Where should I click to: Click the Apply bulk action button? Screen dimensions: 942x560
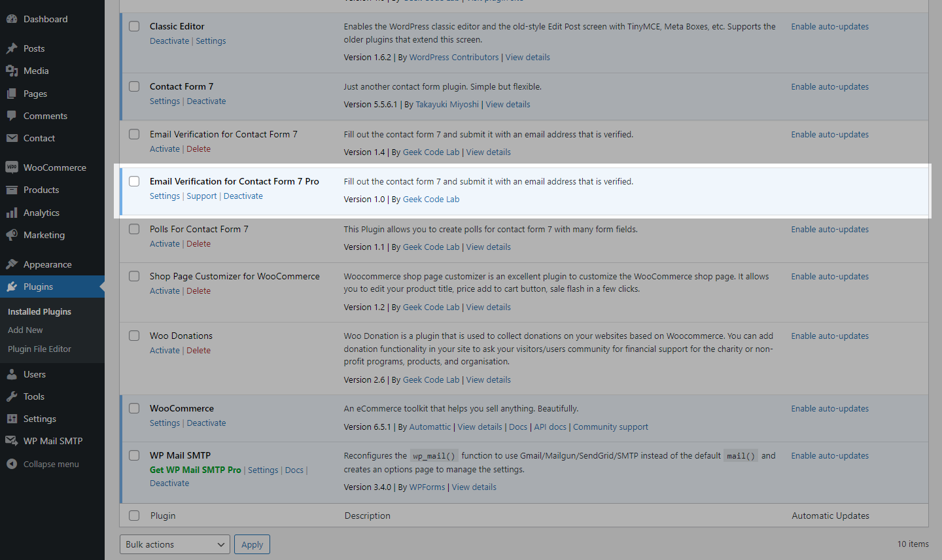click(x=252, y=544)
